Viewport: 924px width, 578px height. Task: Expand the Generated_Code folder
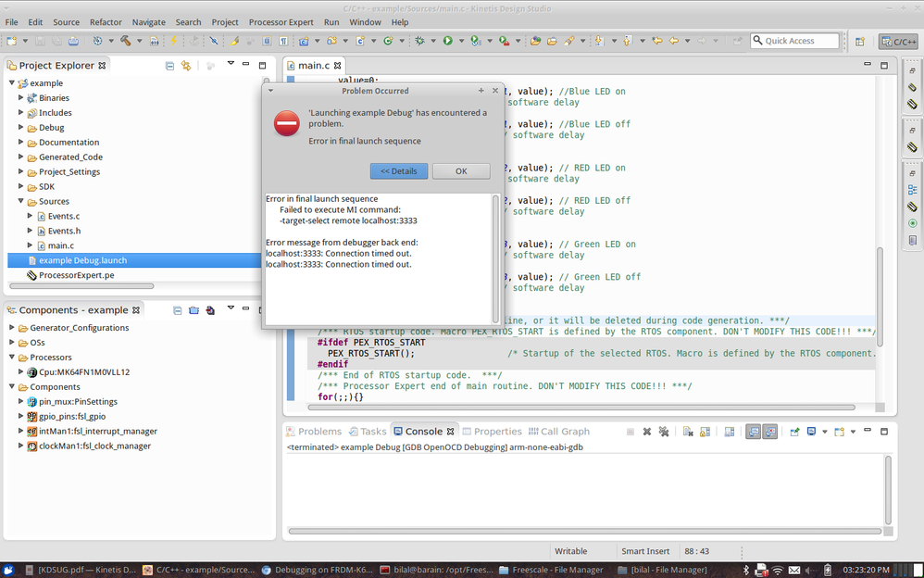click(20, 157)
